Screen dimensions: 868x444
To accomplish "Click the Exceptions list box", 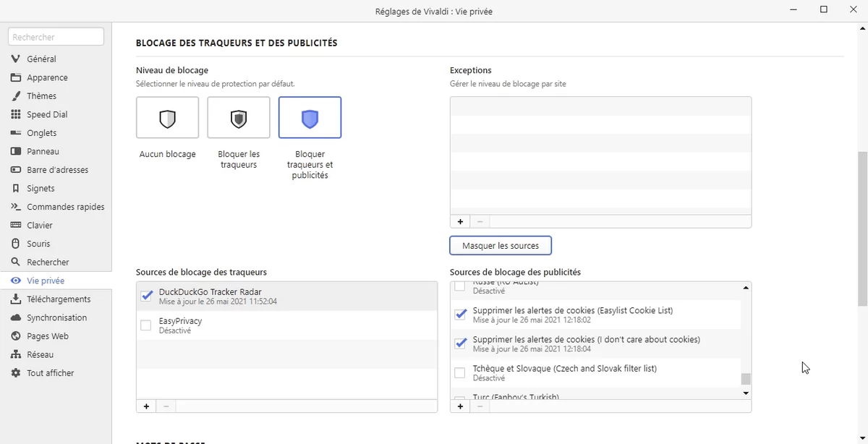I will point(600,156).
